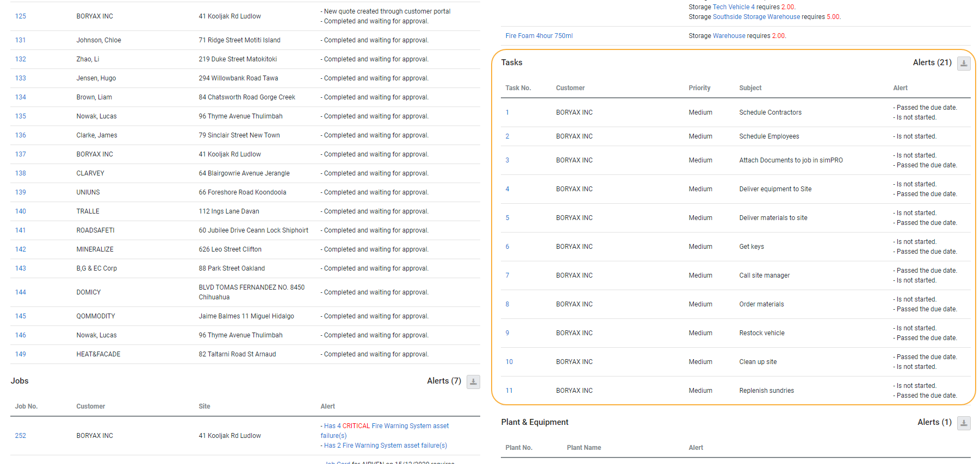Download the Jobs alerts list
980x464 pixels.
pos(473,382)
